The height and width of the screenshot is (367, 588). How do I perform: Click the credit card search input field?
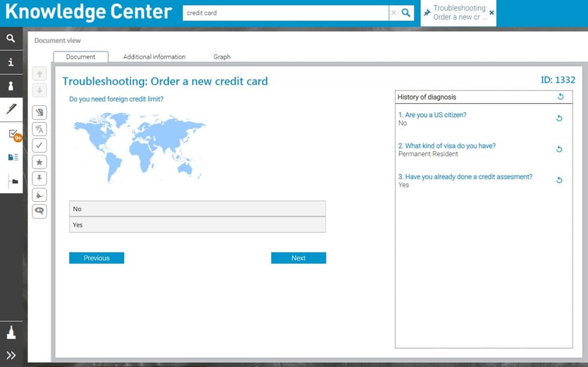286,13
